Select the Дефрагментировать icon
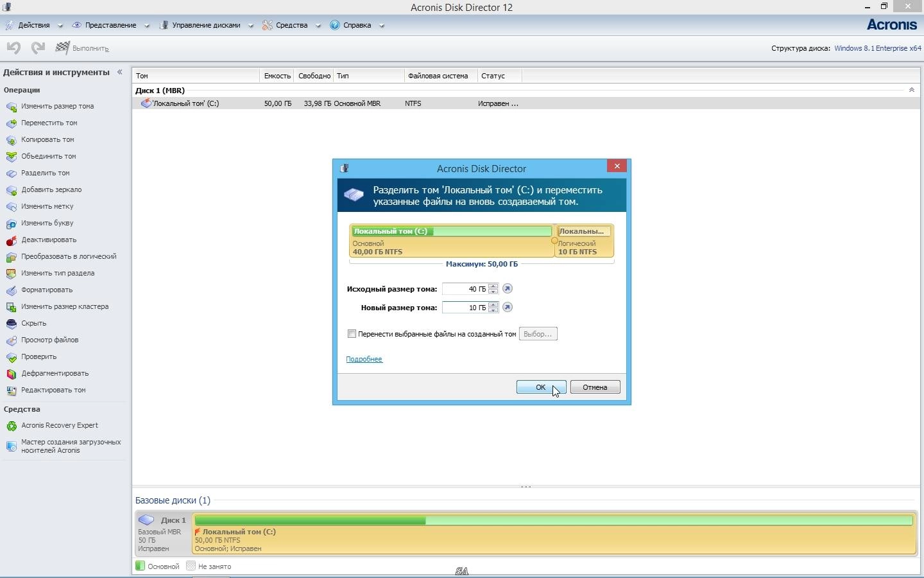 (11, 374)
